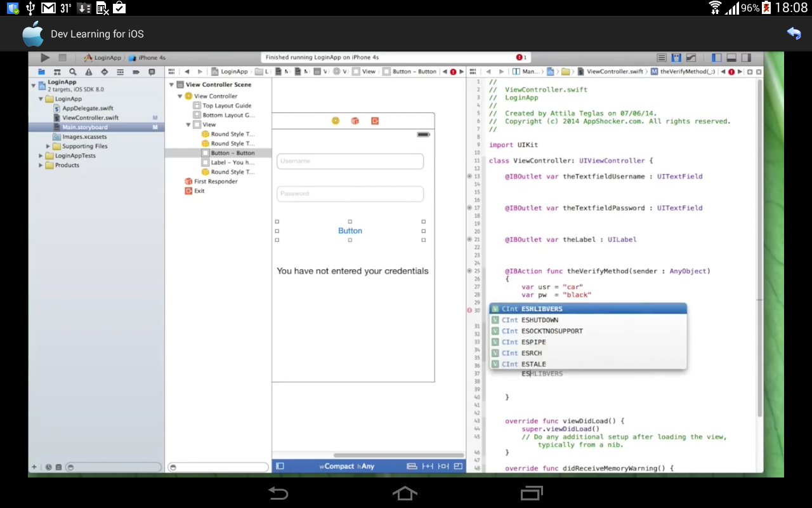Toggle the debug area panel visibility
812x508 pixels.
coord(731,58)
